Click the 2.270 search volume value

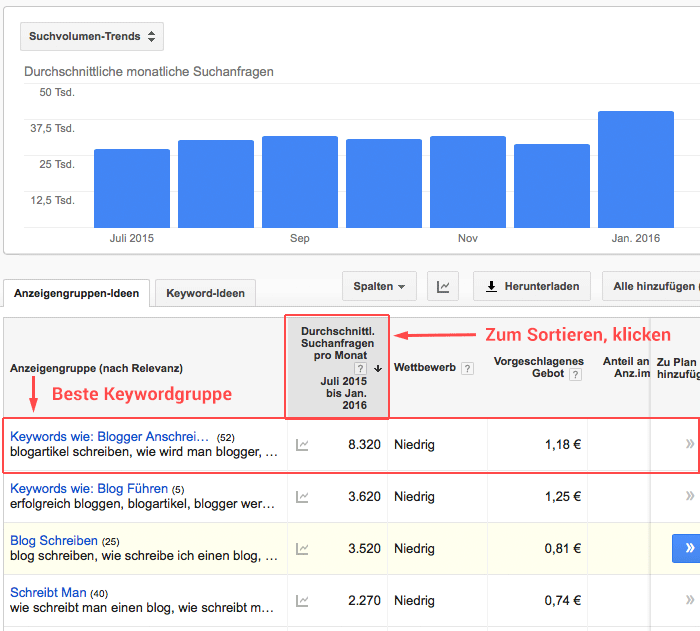[364, 601]
